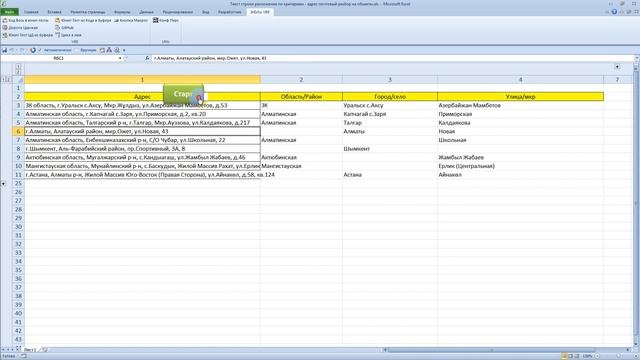Viewport: 640px width, 360px height.
Task: Select cell Шымкент in column 3
Action: tap(390, 149)
